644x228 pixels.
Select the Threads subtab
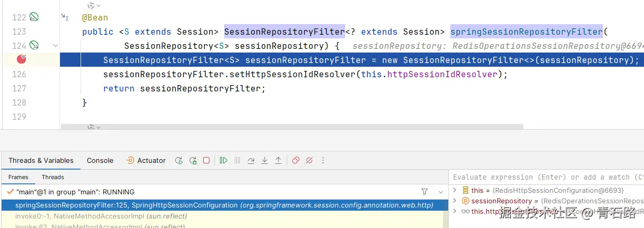click(53, 177)
